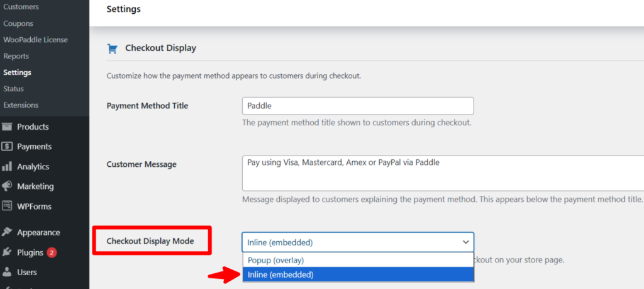The image size is (644, 289).
Task: Click the Checkout Display section heading
Action: (x=160, y=48)
